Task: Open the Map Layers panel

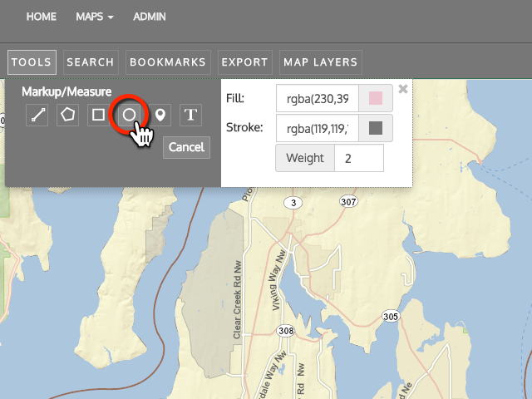Action: tap(320, 62)
